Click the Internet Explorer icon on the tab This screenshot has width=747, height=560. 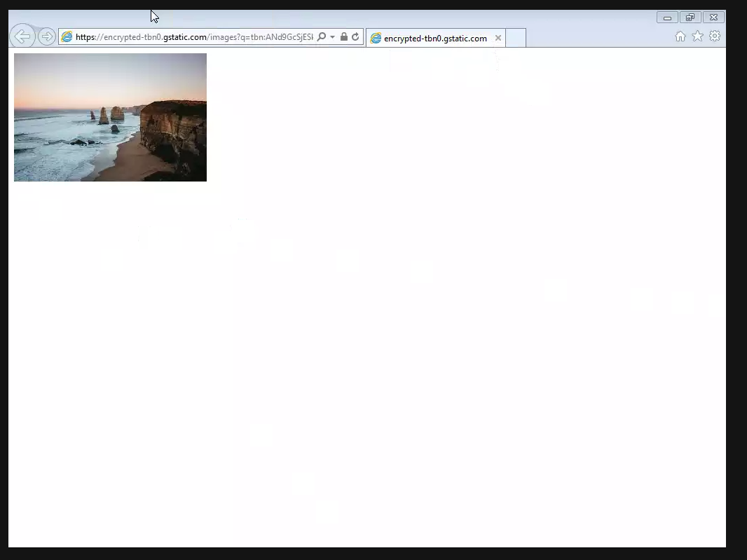376,38
